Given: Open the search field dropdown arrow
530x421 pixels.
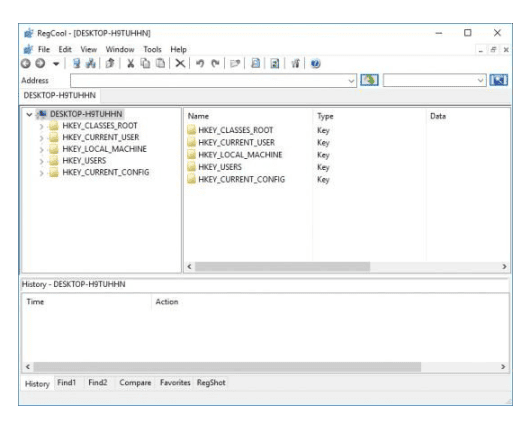Looking at the screenshot, I should [480, 81].
